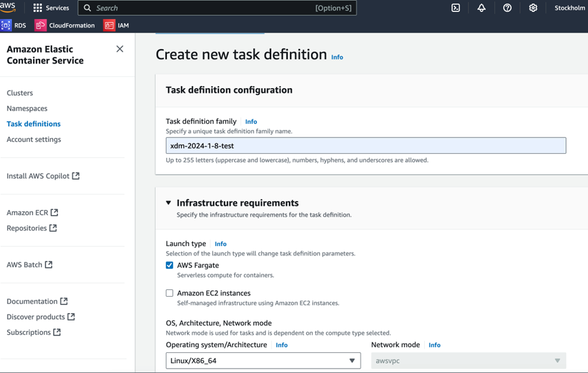Click external link icon beside Discover products
Image resolution: width=588 pixels, height=373 pixels.
coord(71,316)
